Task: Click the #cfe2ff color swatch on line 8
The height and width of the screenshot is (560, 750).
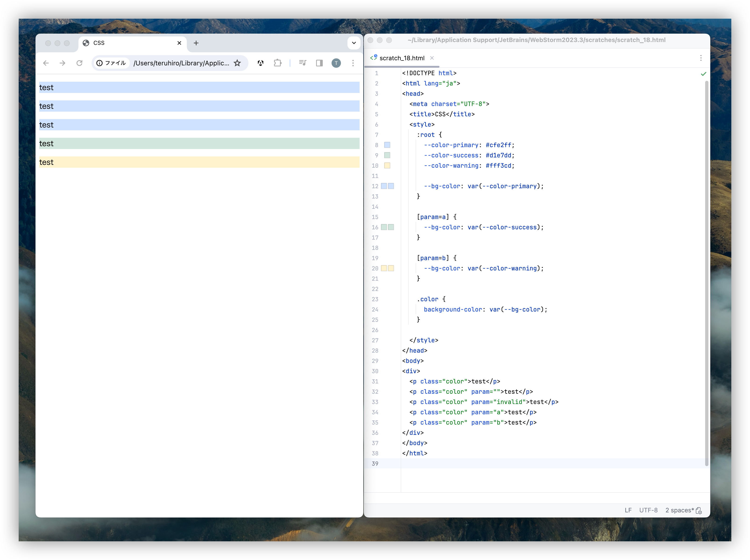Action: [x=387, y=145]
